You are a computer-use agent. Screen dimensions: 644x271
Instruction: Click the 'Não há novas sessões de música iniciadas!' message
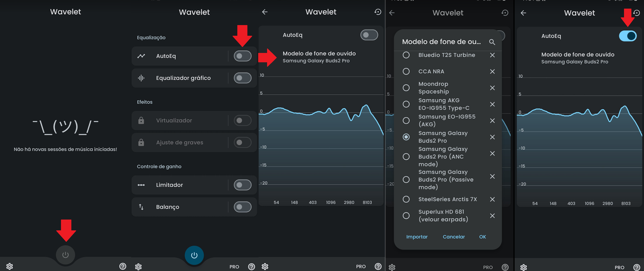tap(65, 150)
